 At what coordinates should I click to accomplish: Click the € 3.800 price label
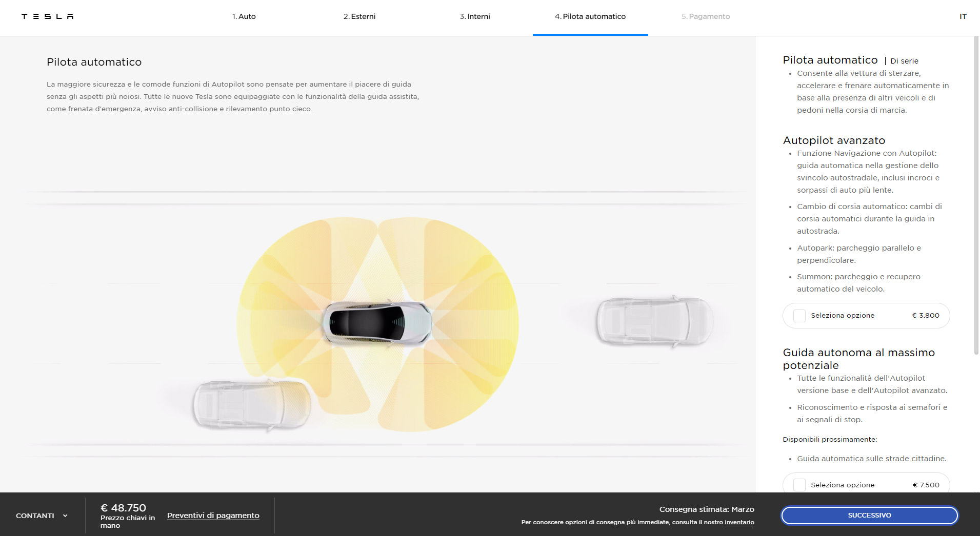click(x=926, y=316)
